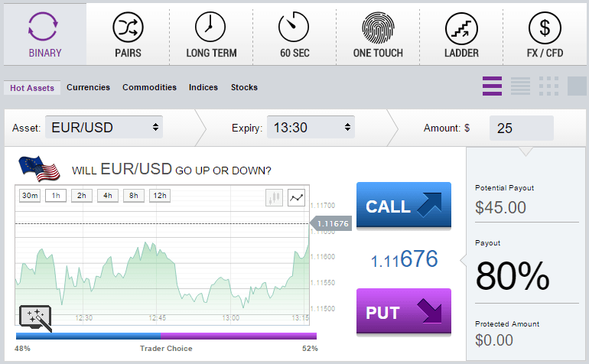
Task: Set chart range to 2h
Action: pyautogui.click(x=82, y=196)
